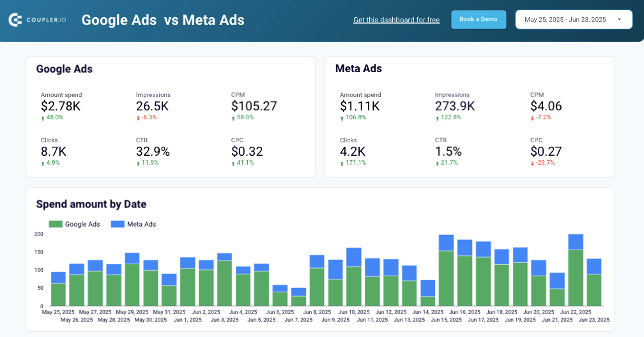Select the Google Ads $2.78K amount spend value

coord(61,106)
